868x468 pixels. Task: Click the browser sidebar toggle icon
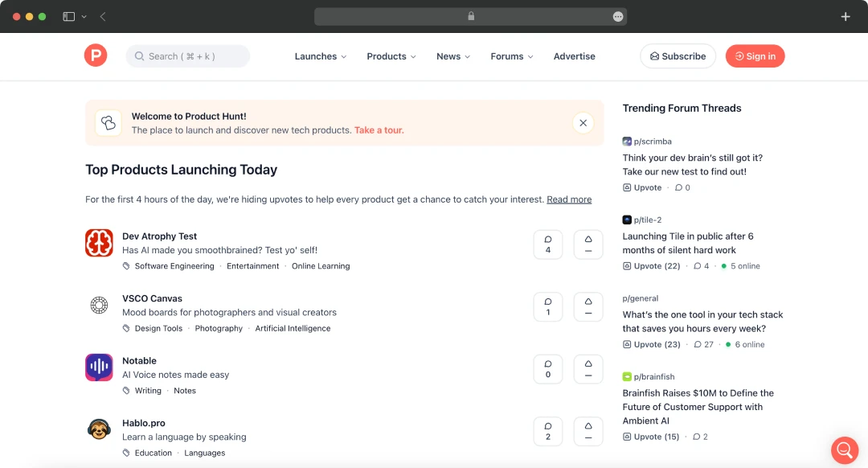coord(68,17)
